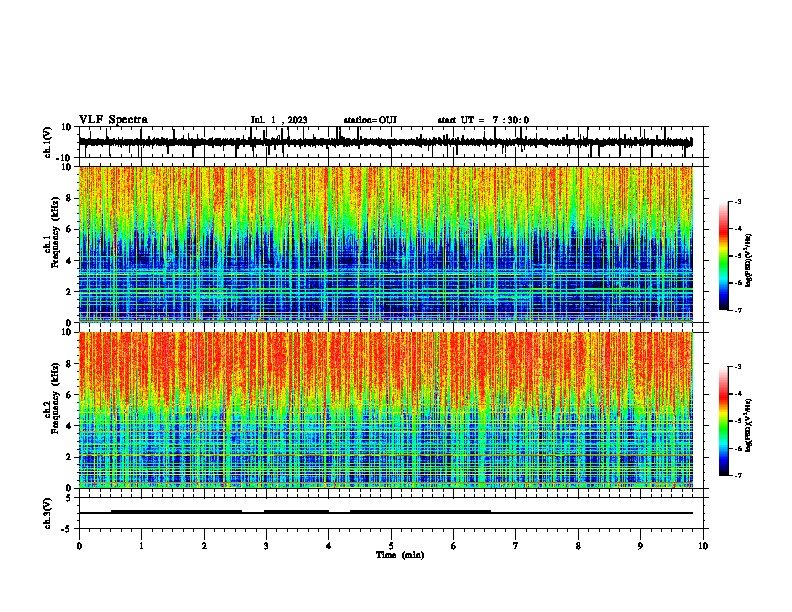Click the ch.1 colorbar log(PSD) unit label
The width and height of the screenshot is (792, 612).
748,261
